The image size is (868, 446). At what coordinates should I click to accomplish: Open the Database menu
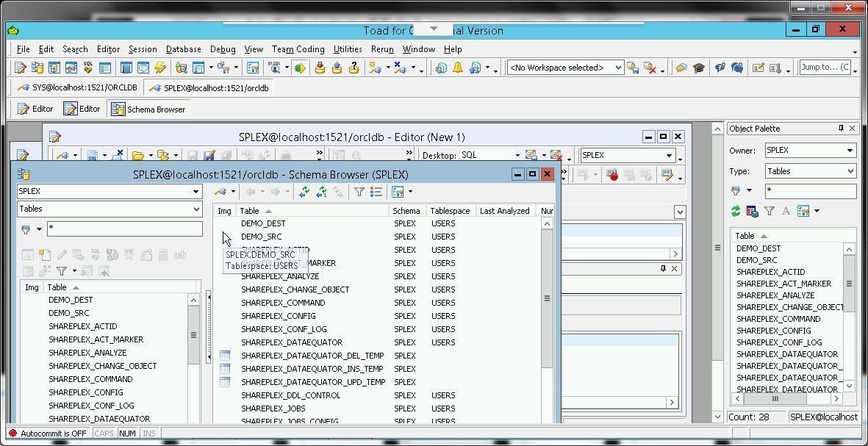click(183, 49)
